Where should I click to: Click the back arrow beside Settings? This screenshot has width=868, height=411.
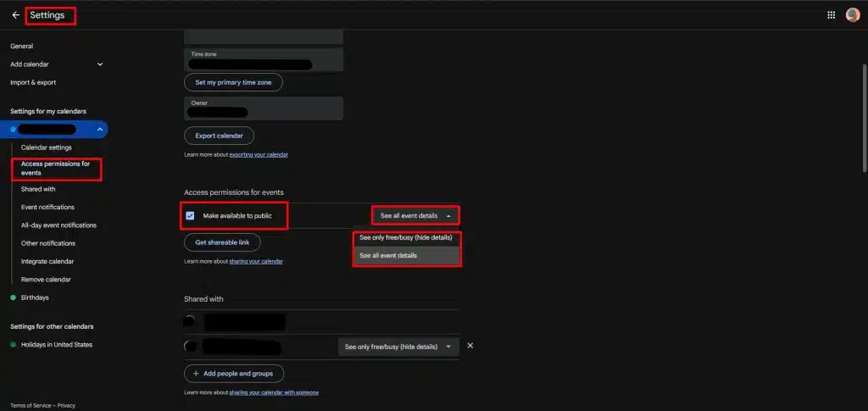(x=15, y=15)
